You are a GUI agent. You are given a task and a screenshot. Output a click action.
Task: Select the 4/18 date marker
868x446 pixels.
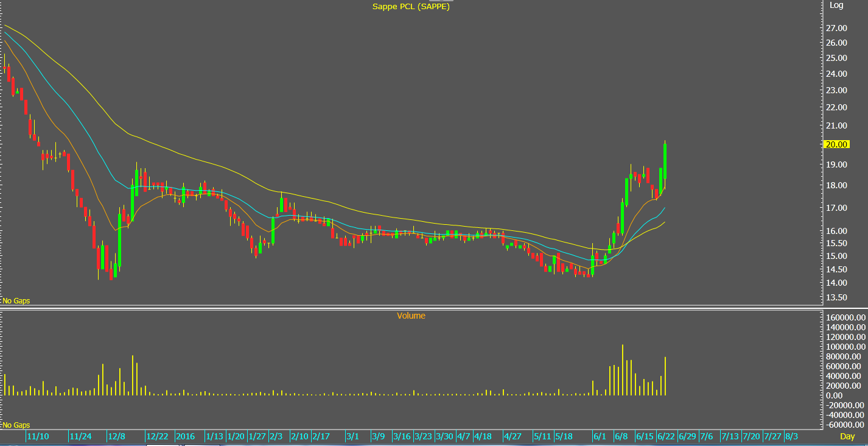[x=483, y=437]
